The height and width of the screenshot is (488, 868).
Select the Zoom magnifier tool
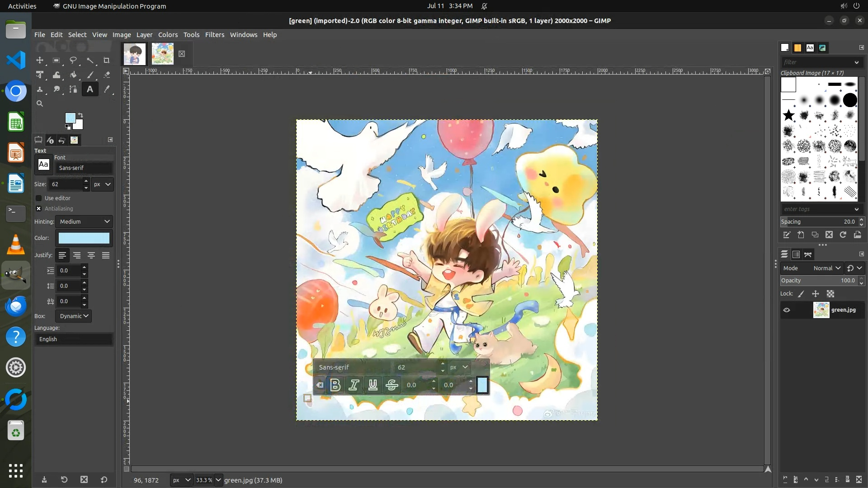click(40, 103)
